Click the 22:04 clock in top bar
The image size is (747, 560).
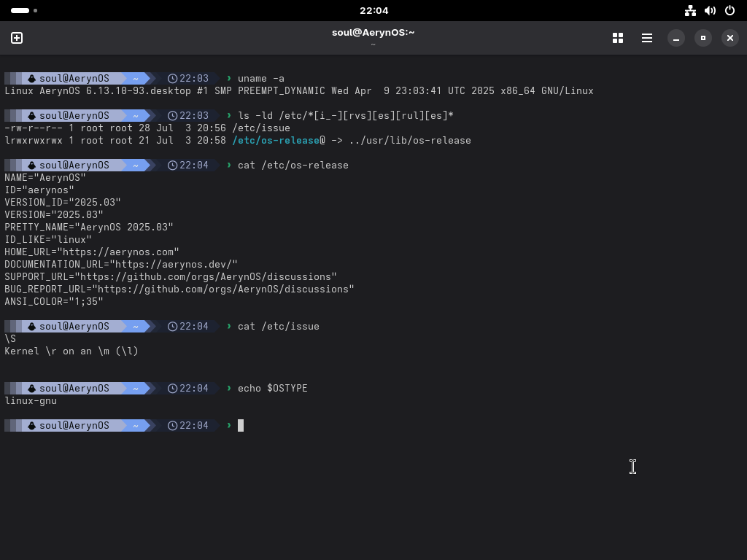tap(374, 10)
